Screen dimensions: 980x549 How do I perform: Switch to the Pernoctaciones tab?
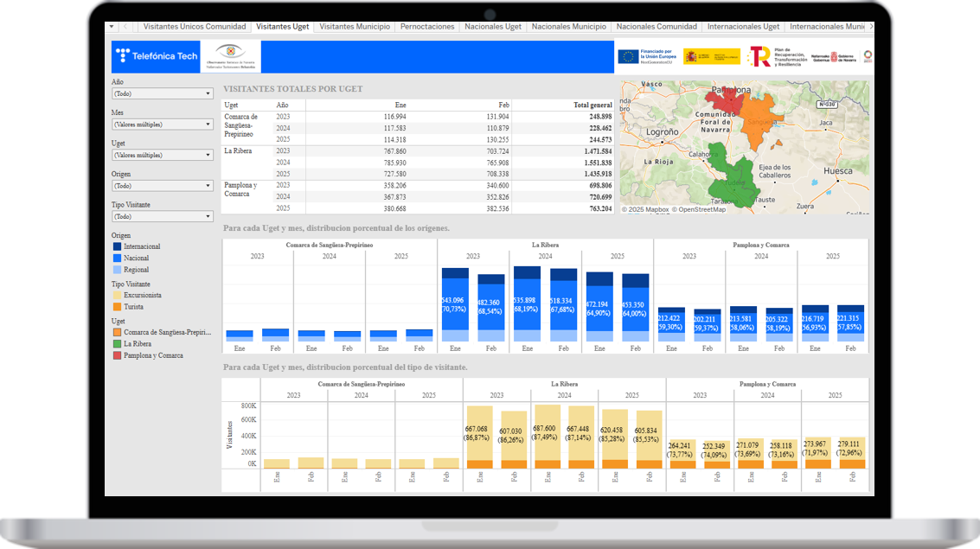point(427,27)
